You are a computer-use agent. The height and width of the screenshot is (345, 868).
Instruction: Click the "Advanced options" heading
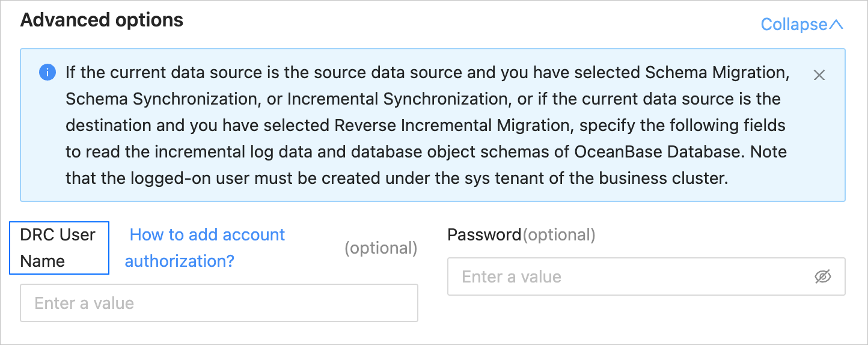(102, 20)
